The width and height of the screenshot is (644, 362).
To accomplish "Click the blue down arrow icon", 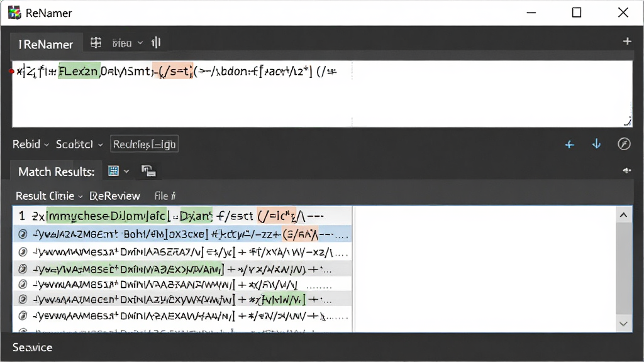I will click(596, 144).
